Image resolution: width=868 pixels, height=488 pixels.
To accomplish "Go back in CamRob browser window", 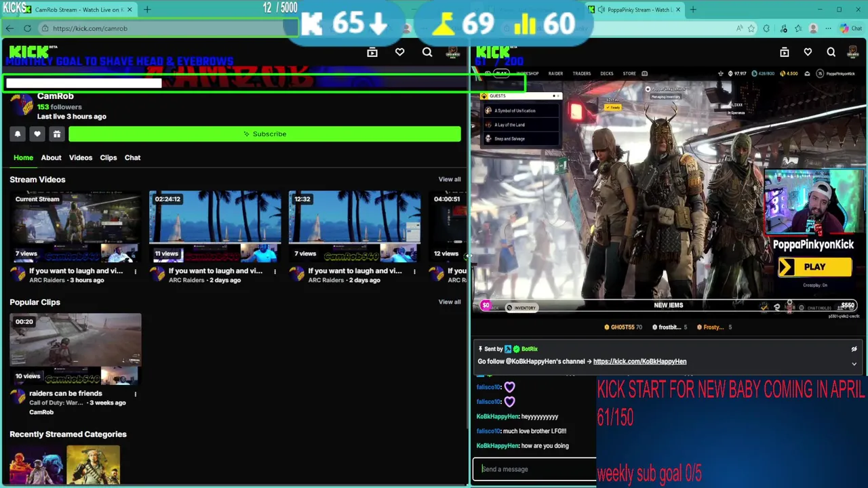I will point(9,28).
